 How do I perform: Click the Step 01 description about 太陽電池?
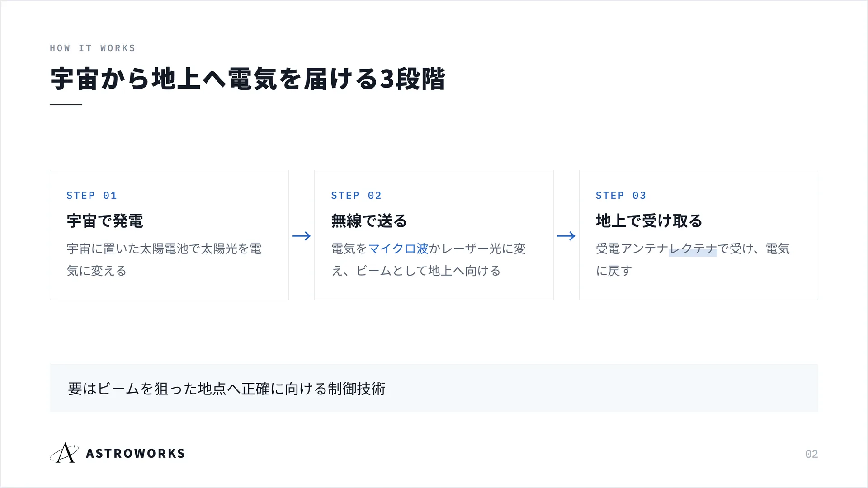[x=164, y=260]
